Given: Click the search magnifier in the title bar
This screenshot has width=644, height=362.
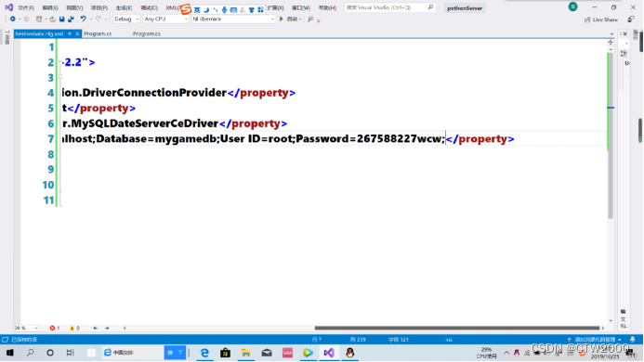Looking at the screenshot, I should point(430,7).
